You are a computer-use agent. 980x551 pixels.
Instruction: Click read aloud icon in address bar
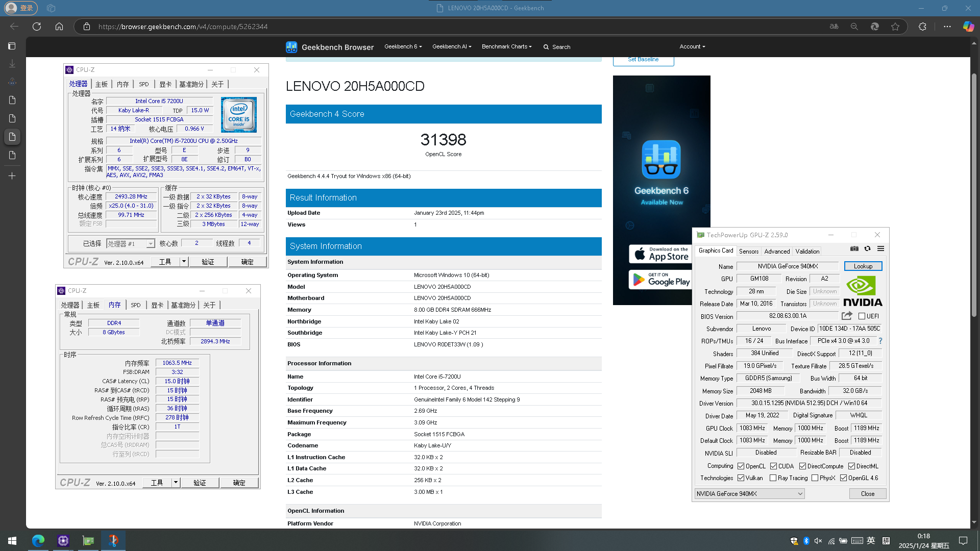click(834, 27)
